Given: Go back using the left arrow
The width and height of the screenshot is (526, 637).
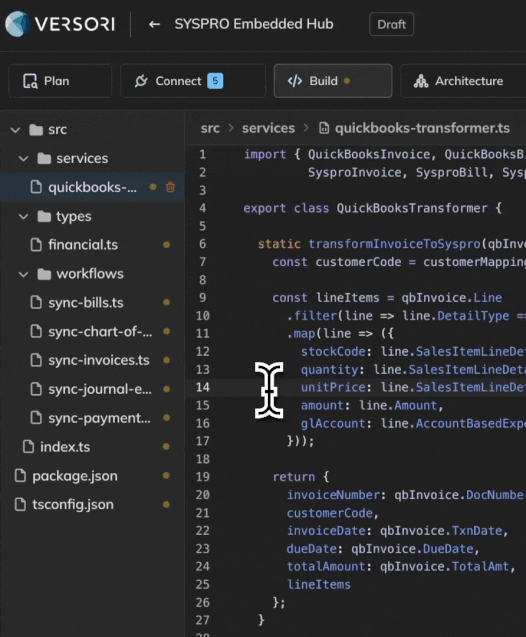Looking at the screenshot, I should click(x=154, y=24).
